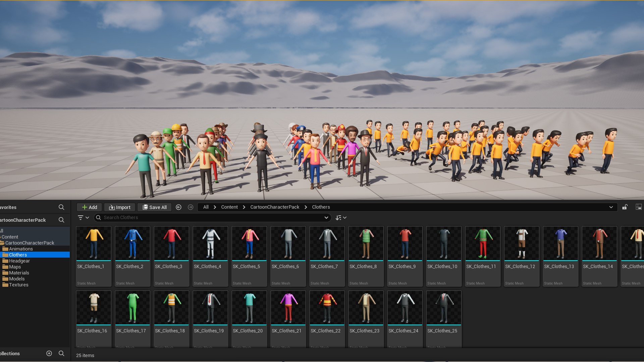Viewport: 644px width, 362px height.
Task: Open the filter options menu
Action: (x=83, y=218)
